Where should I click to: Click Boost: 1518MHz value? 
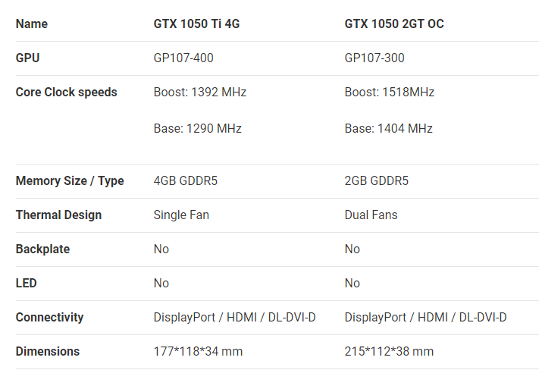point(390,92)
